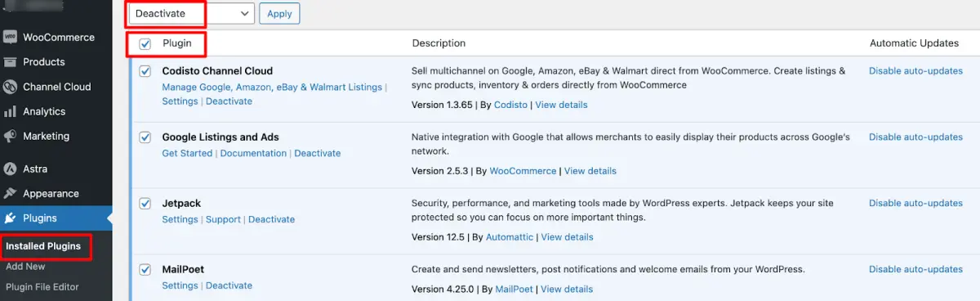Select Installed Plugins submenu
This screenshot has width=980, height=301.
[43, 246]
